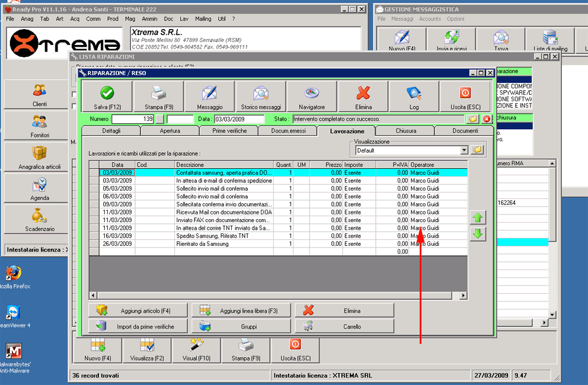
Task: Click folder icon beside Visualizzazione dropdown
Action: (x=477, y=150)
